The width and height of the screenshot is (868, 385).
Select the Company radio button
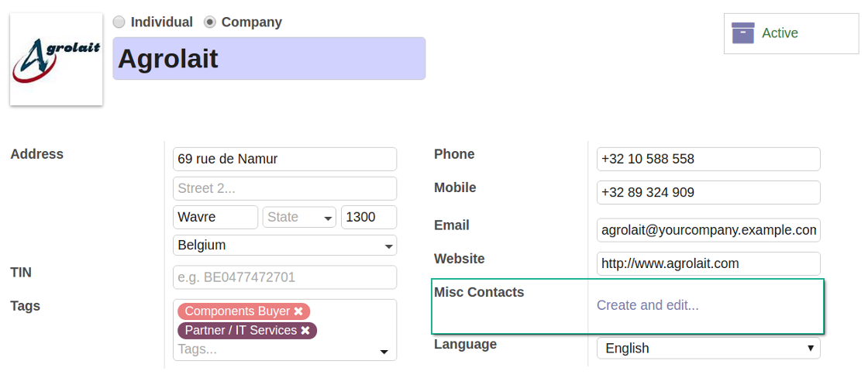pos(209,22)
